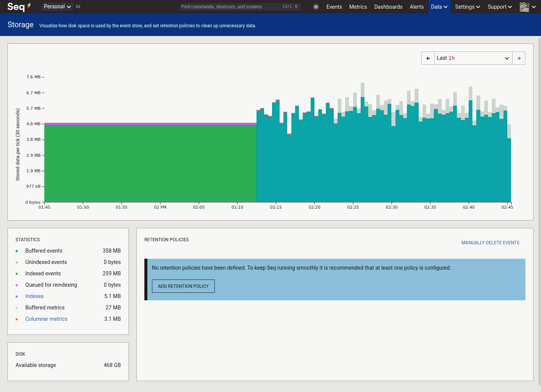Click the Unindexed events legend dot
This screenshot has width=541, height=392.
[17, 262]
